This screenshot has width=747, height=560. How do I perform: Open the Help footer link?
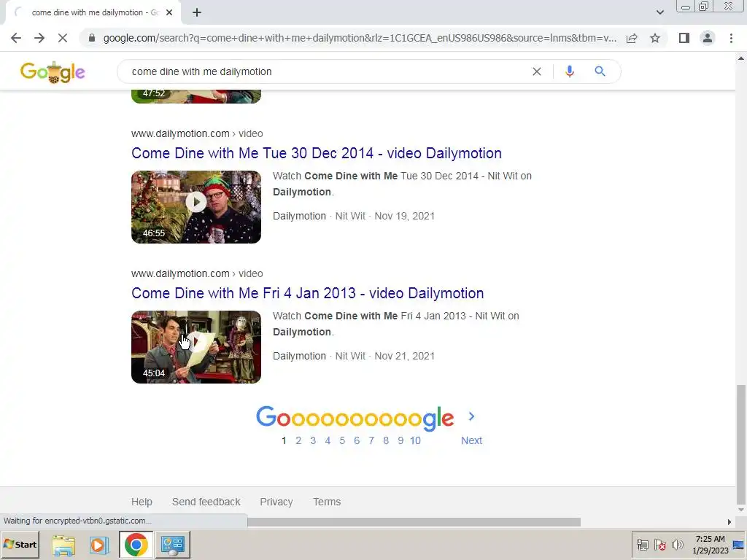[142, 502]
